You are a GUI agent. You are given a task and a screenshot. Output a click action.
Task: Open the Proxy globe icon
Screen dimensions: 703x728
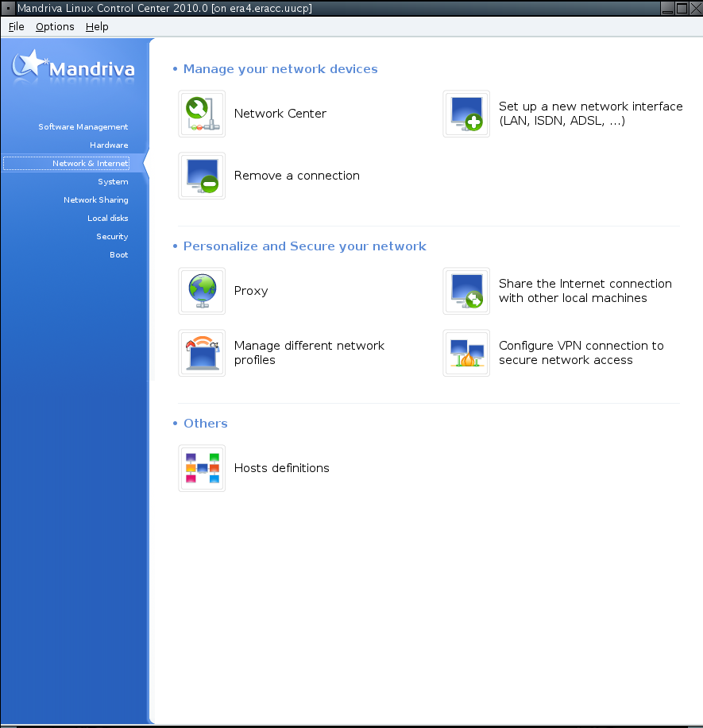[202, 291]
